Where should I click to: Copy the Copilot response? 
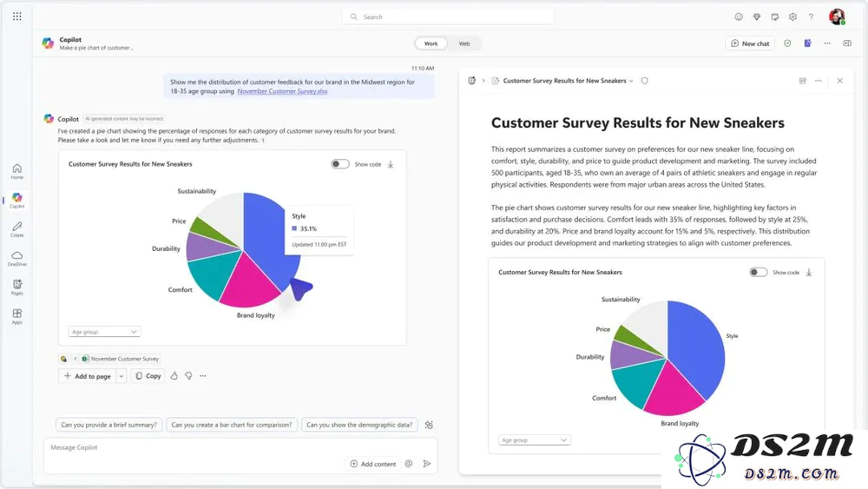(148, 376)
